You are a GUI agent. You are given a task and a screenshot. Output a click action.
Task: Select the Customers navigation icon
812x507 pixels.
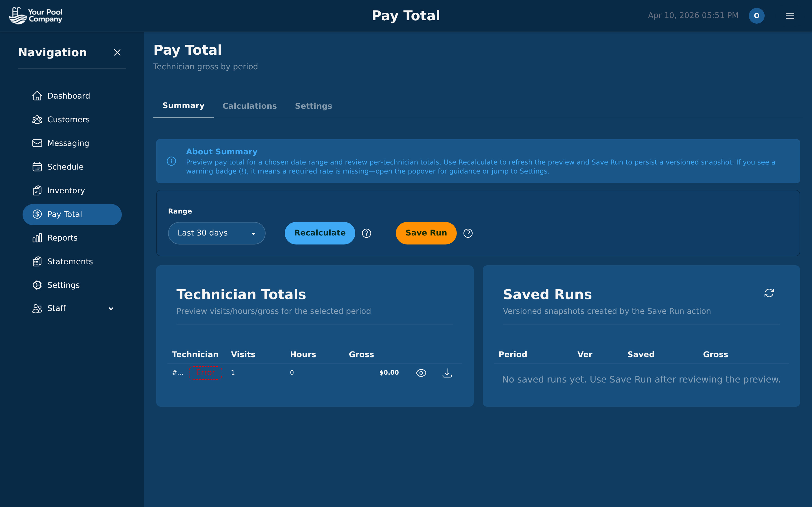click(x=37, y=119)
